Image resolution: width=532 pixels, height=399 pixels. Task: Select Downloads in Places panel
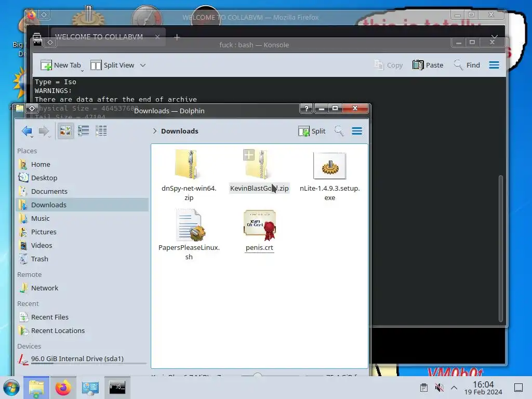(83, 205)
